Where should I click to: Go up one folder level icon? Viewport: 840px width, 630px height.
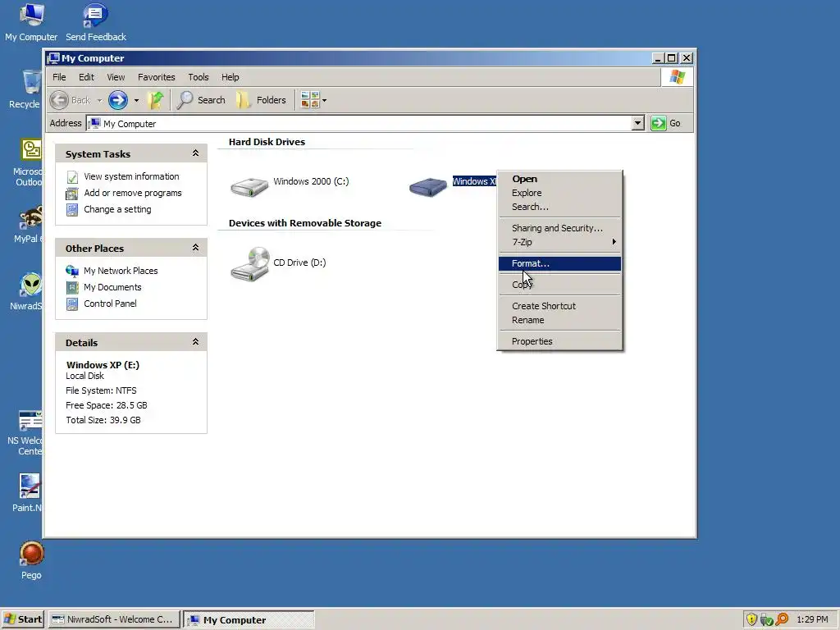click(x=156, y=100)
